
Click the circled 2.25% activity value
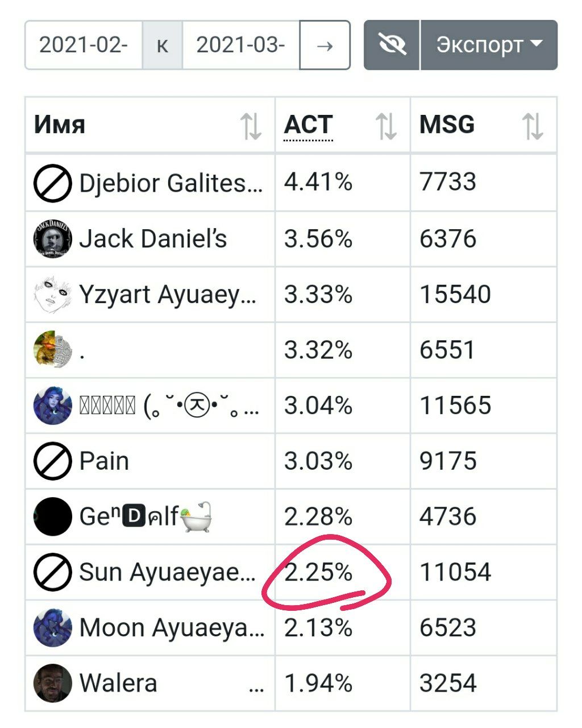coord(318,573)
